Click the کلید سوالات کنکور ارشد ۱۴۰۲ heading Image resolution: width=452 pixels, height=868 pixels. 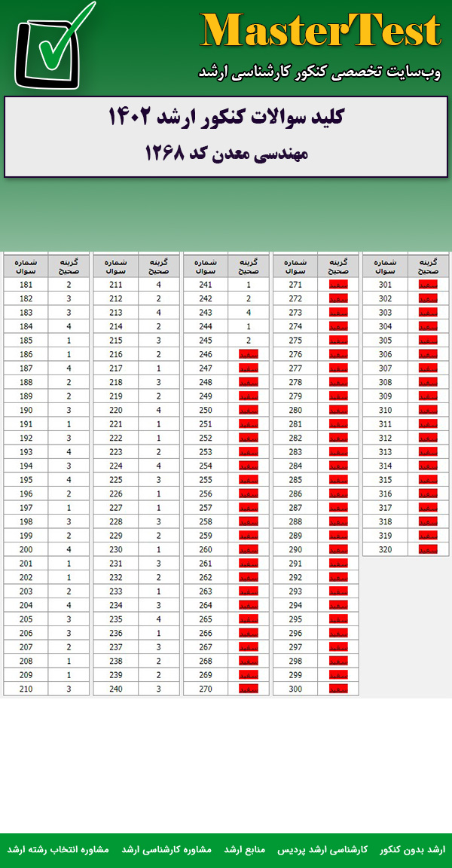coord(226,118)
